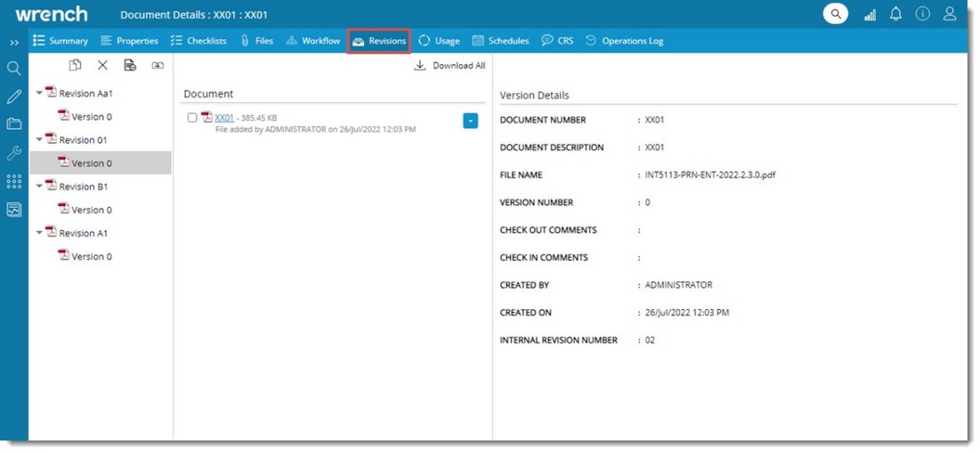
Task: Open the XX01 document link
Action: pos(224,118)
